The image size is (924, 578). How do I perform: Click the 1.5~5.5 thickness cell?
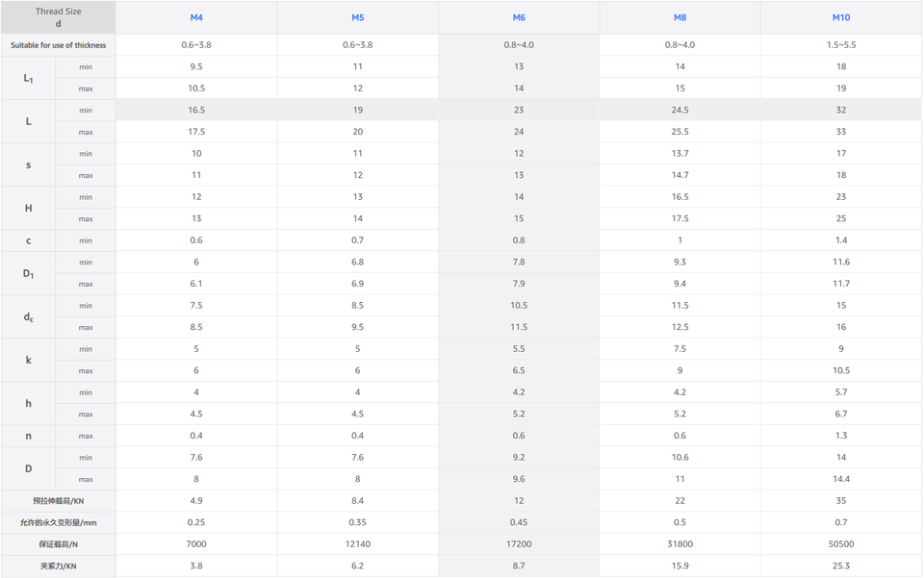click(841, 45)
